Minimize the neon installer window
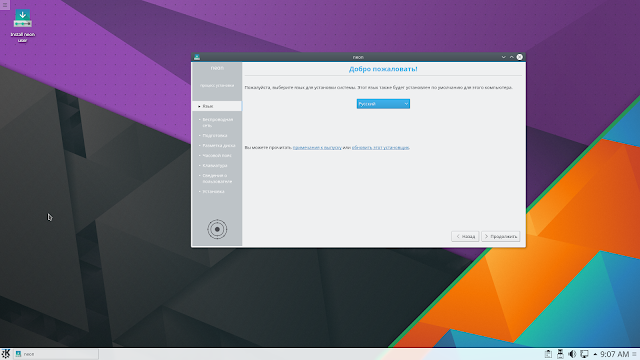 (503, 57)
